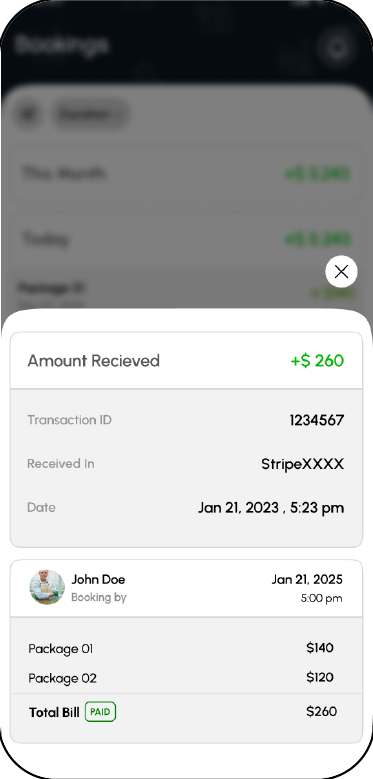Viewport: 373px width, 779px height.
Task: Select the $260 total amount
Action: (x=321, y=711)
